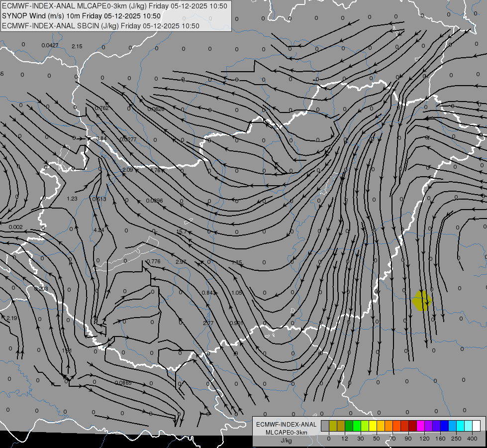Screen dimensions: 487x448
Task: Click the olive hexagon on the map
Action: [422, 301]
